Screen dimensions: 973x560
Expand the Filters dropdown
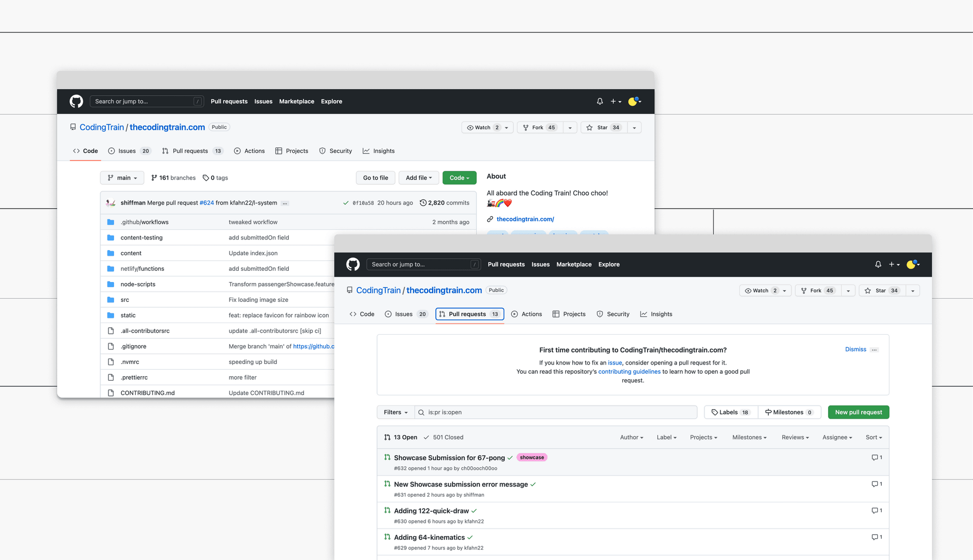click(x=396, y=412)
